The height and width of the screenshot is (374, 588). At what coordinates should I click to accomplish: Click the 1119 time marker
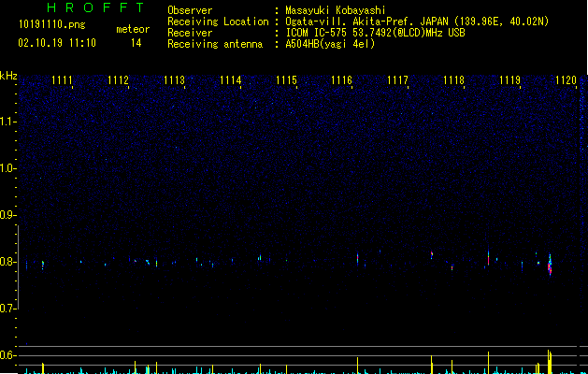coord(510,80)
